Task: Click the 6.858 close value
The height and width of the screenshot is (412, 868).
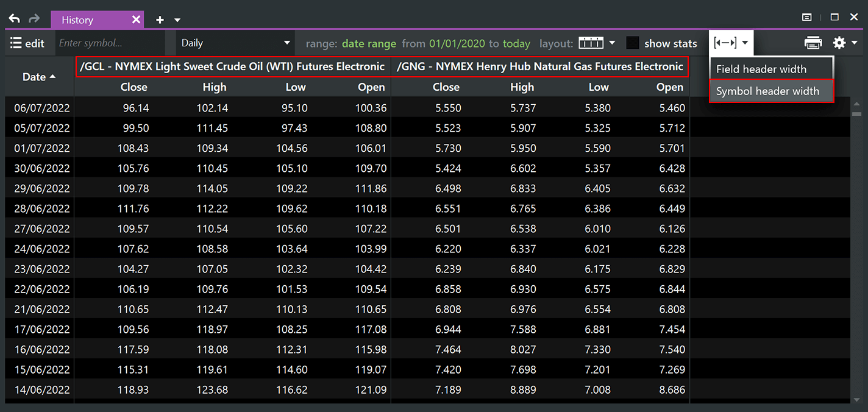Action: [x=448, y=289]
